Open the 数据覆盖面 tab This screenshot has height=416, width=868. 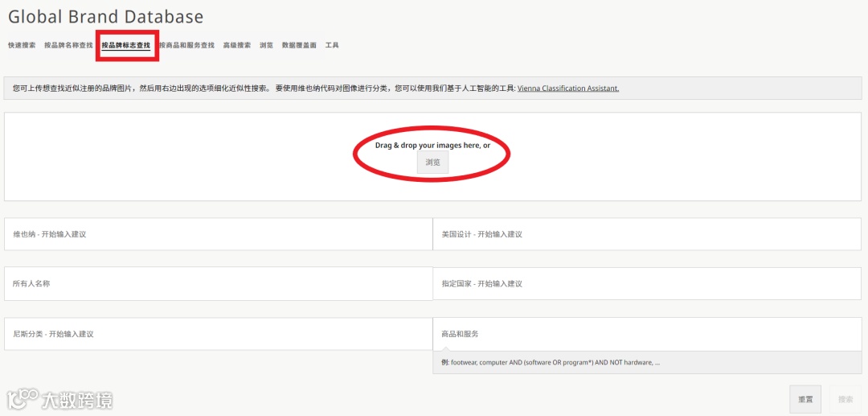click(x=299, y=45)
